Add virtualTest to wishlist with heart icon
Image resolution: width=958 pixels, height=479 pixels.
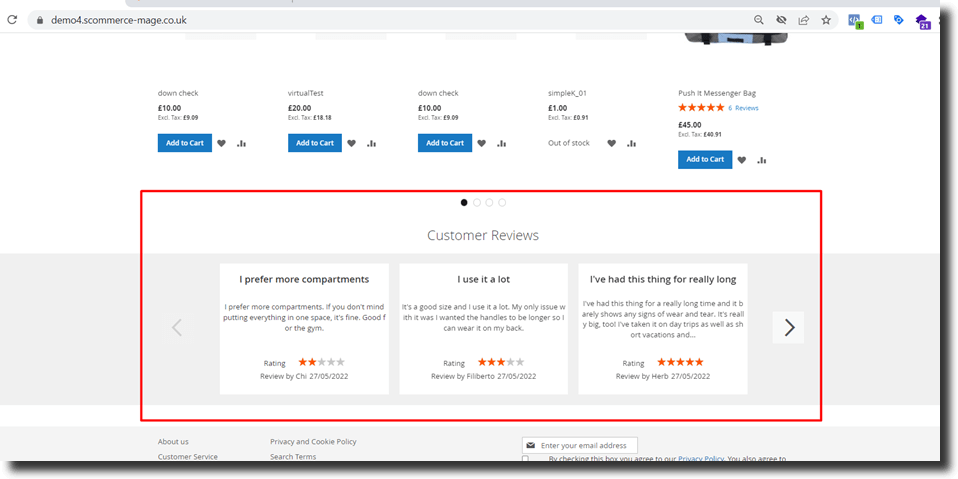coord(351,143)
